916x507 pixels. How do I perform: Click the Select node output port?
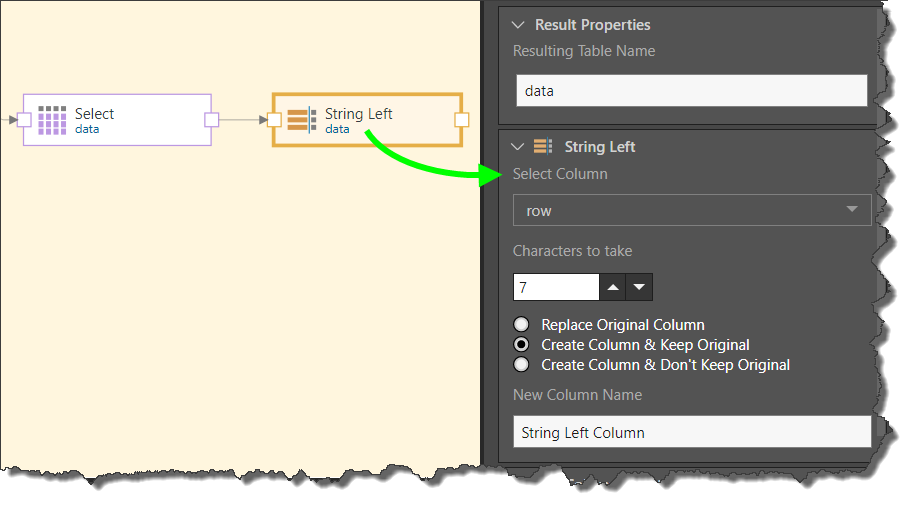[x=211, y=120]
